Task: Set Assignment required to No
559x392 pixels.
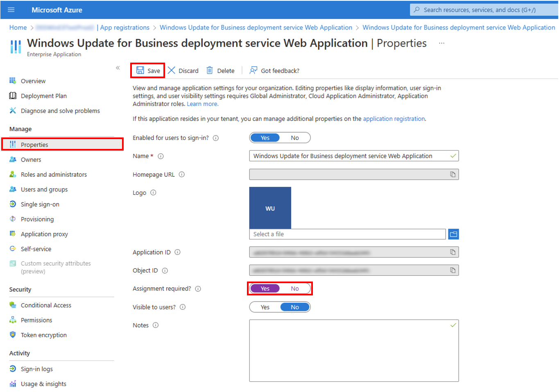Action: [x=295, y=288]
